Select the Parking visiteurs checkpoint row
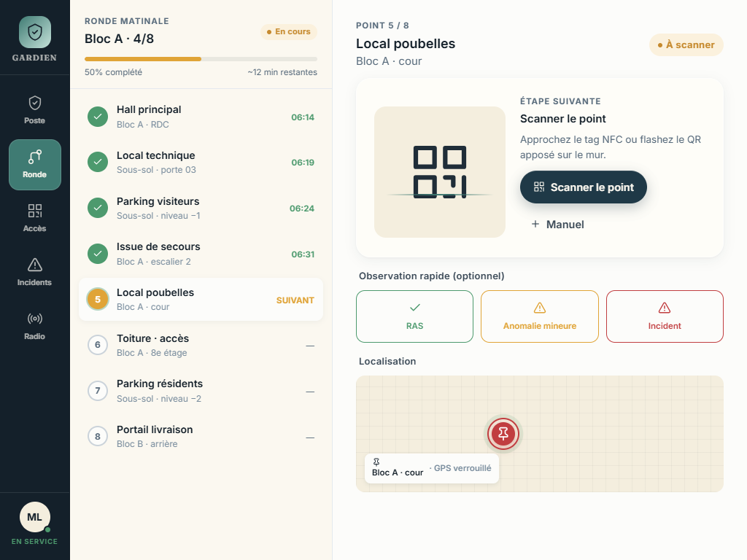Viewport: 747px width, 560px height. point(201,208)
